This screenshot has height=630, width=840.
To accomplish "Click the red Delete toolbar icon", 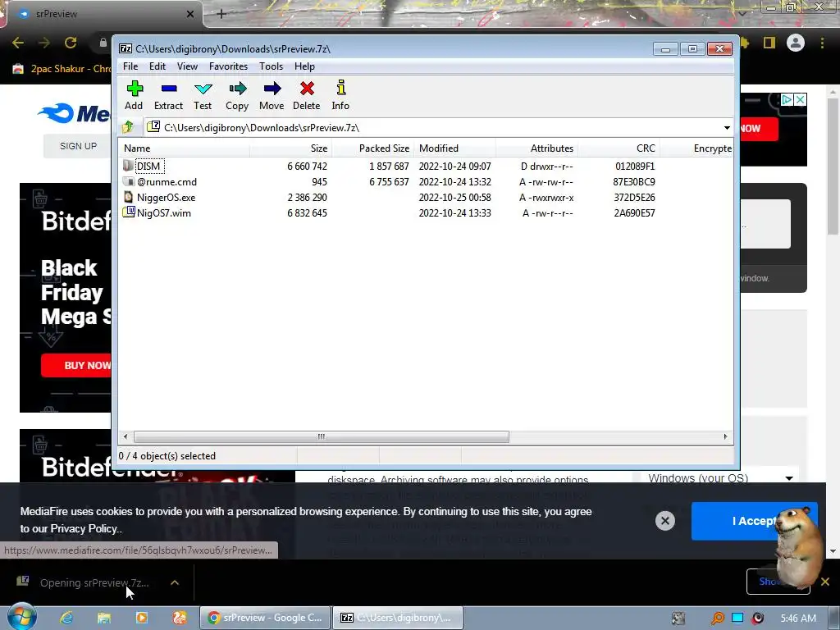I will click(x=307, y=95).
